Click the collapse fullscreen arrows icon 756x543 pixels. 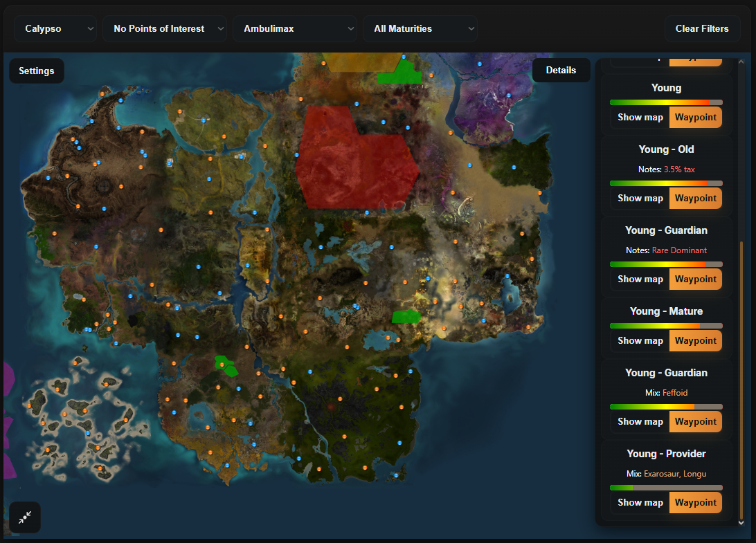click(x=25, y=517)
